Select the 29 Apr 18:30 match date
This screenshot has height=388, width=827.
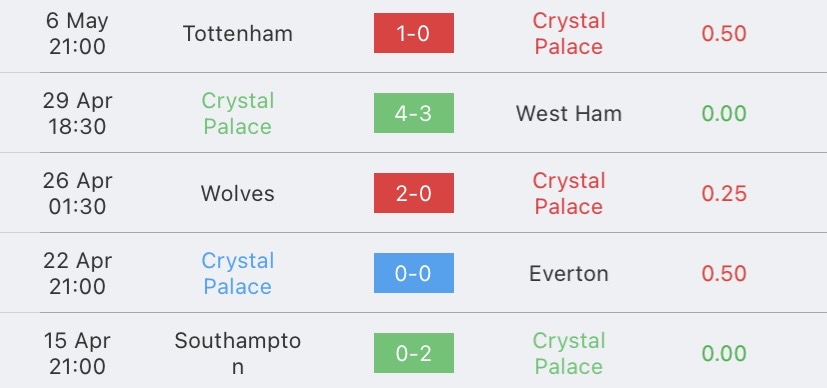point(77,113)
